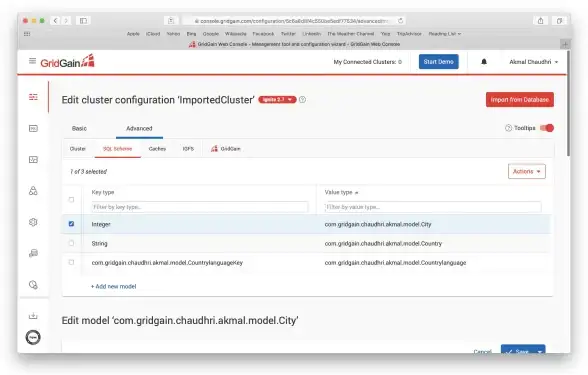Screen dimensions: 588x375
Task: Click the download agent sidebar icon
Action: [x=33, y=316]
